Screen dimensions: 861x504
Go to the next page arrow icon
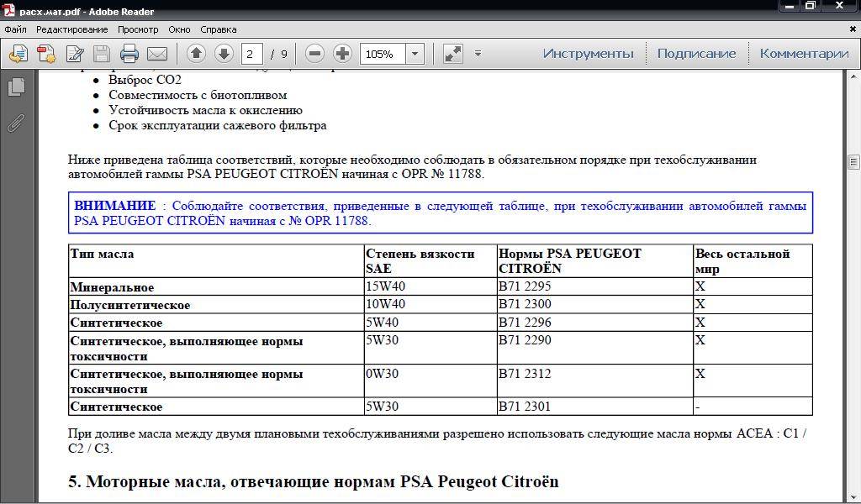[223, 53]
